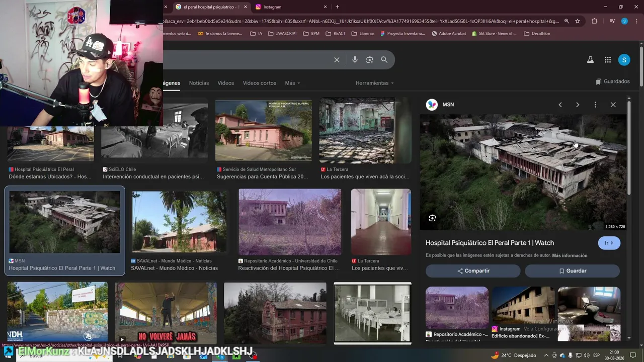The image size is (644, 362).
Task: Show hidden system tray icons
Action: pyautogui.click(x=546, y=355)
